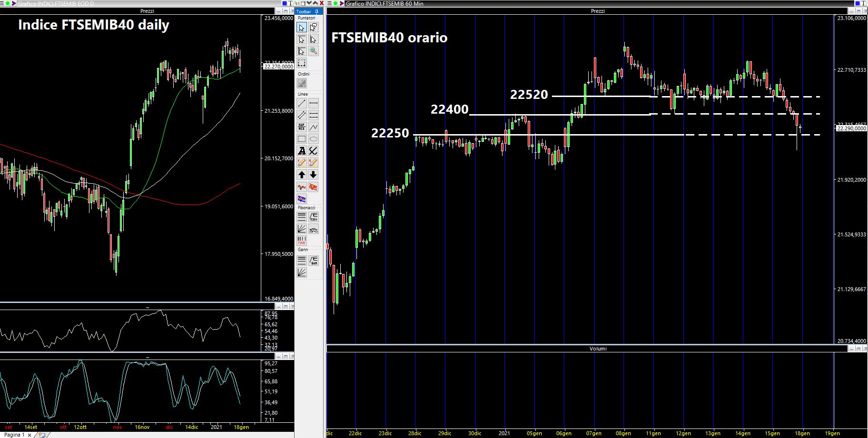
Task: Click the 22.270,0000 price label on daily chart
Action: (x=279, y=67)
